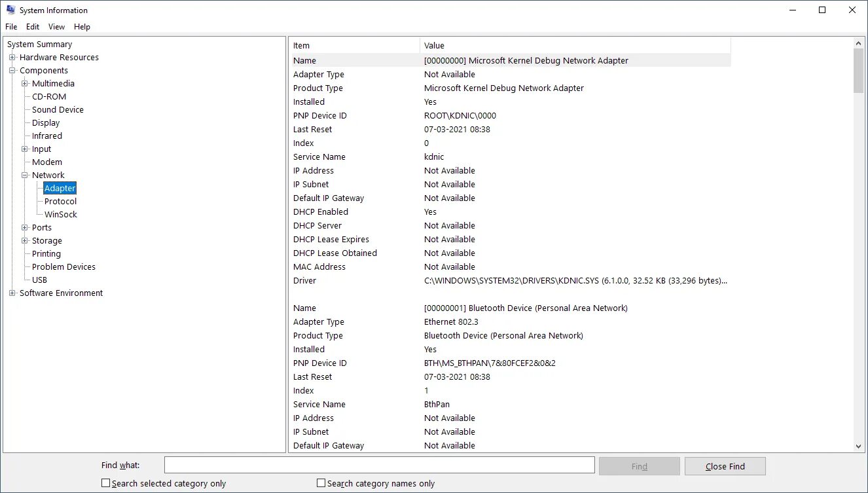The height and width of the screenshot is (493, 868).
Task: Open the File menu
Action: click(x=11, y=27)
